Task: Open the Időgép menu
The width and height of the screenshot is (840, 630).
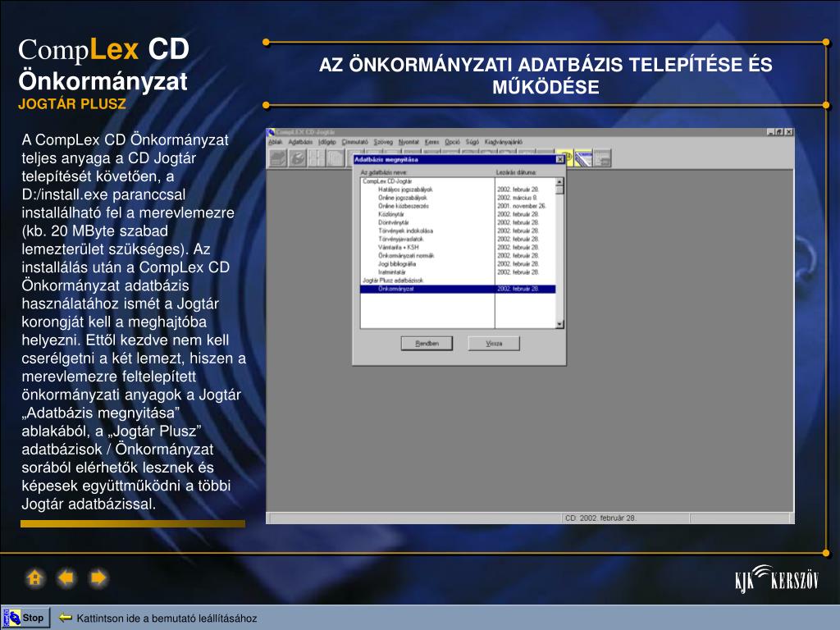Action: click(326, 142)
